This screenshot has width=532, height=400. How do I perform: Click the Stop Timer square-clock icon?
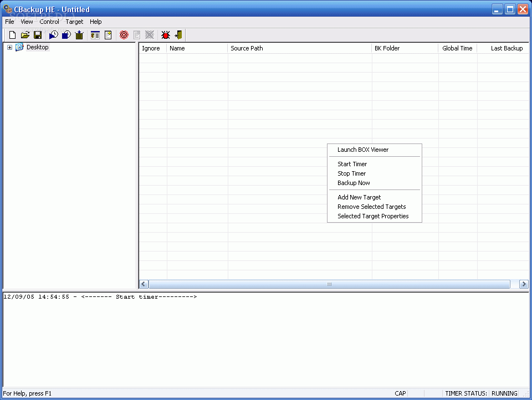click(66, 34)
